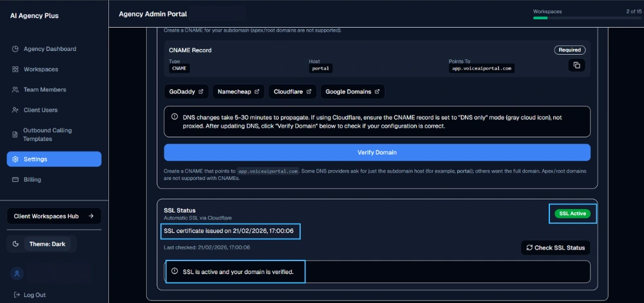Open Cloudflare DNS provider link
This screenshot has width=644, height=303.
coord(292,92)
